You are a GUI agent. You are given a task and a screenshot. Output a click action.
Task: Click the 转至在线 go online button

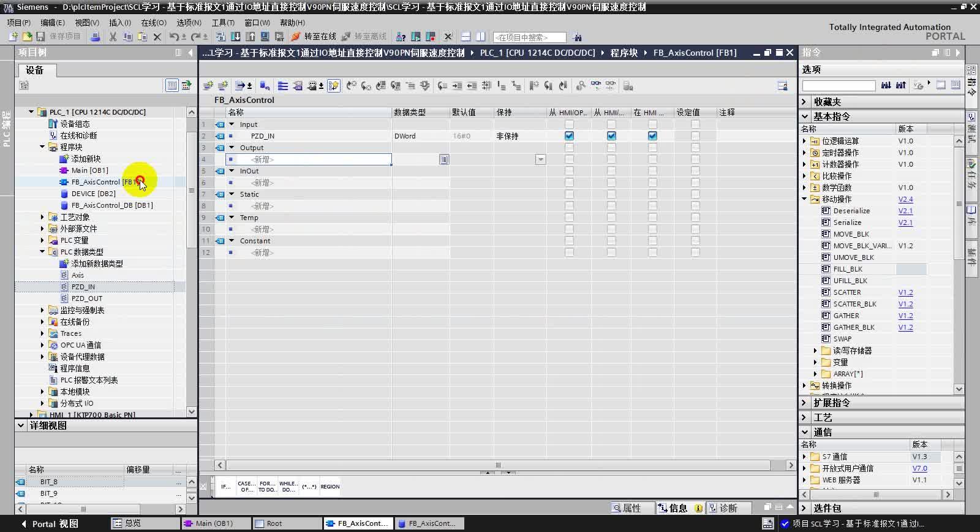(314, 37)
